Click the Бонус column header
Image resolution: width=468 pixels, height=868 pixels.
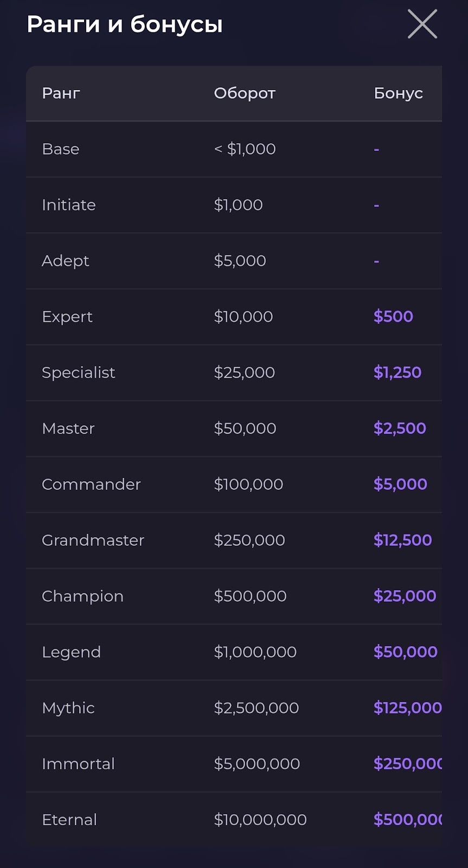[x=398, y=93]
